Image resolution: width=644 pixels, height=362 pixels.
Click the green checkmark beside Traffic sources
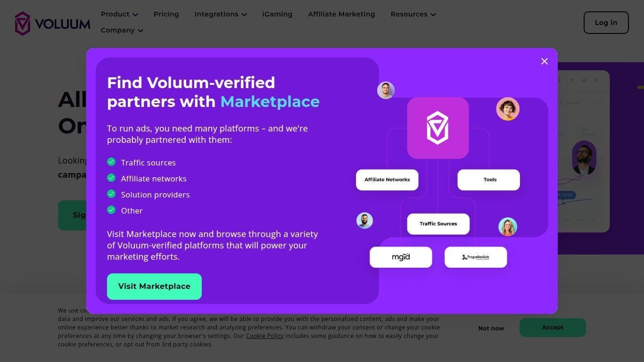point(111,162)
